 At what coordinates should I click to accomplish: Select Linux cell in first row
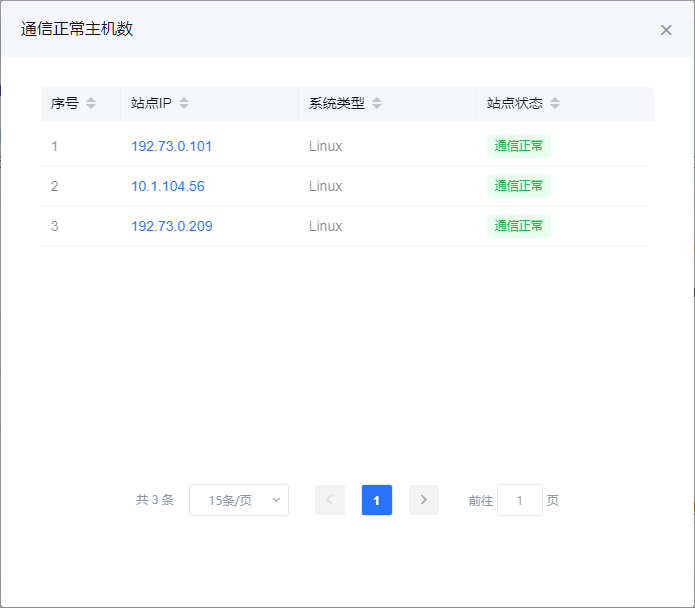325,146
